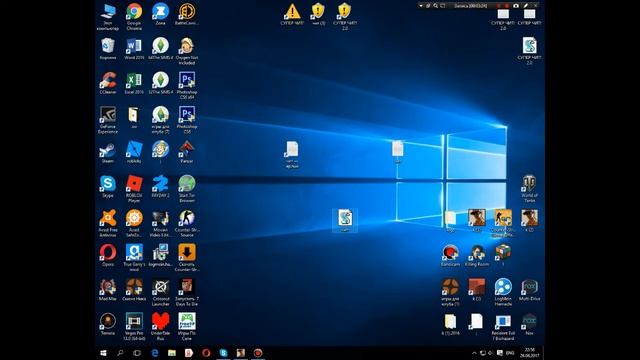Switch the ENG input language indicator

tap(510, 353)
